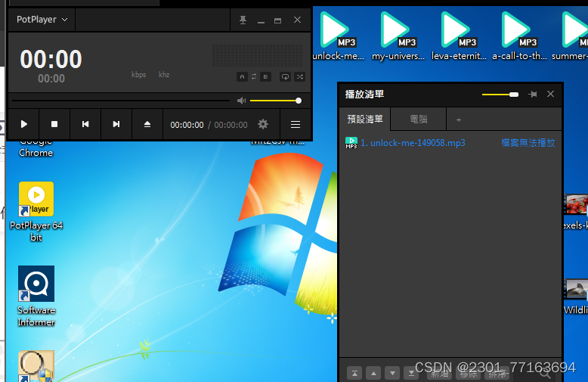The width and height of the screenshot is (588, 382).
Task: Toggle repeat playback mode icon
Action: click(286, 77)
